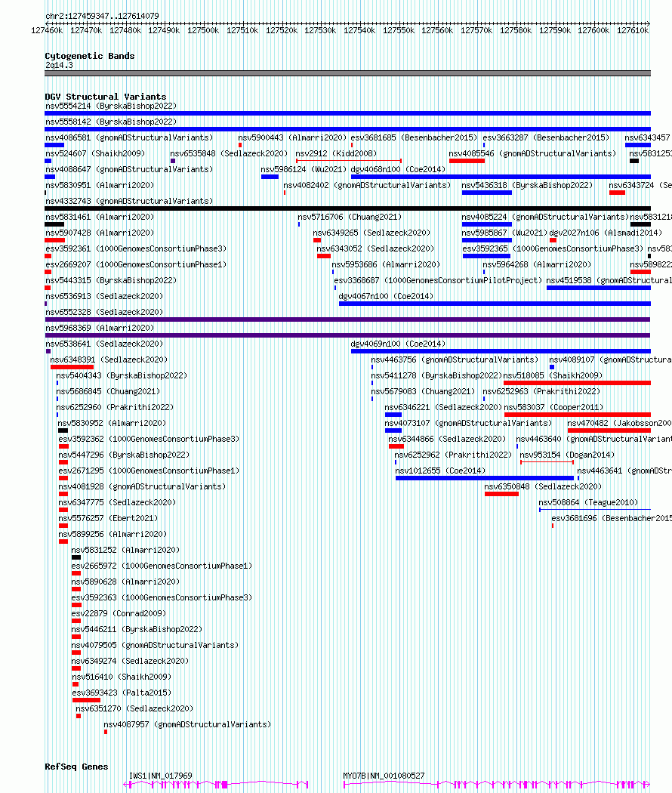Click nsv5404343 (ByrskaBishop2022) label
The height and width of the screenshot is (793, 672).
pyautogui.click(x=122, y=376)
